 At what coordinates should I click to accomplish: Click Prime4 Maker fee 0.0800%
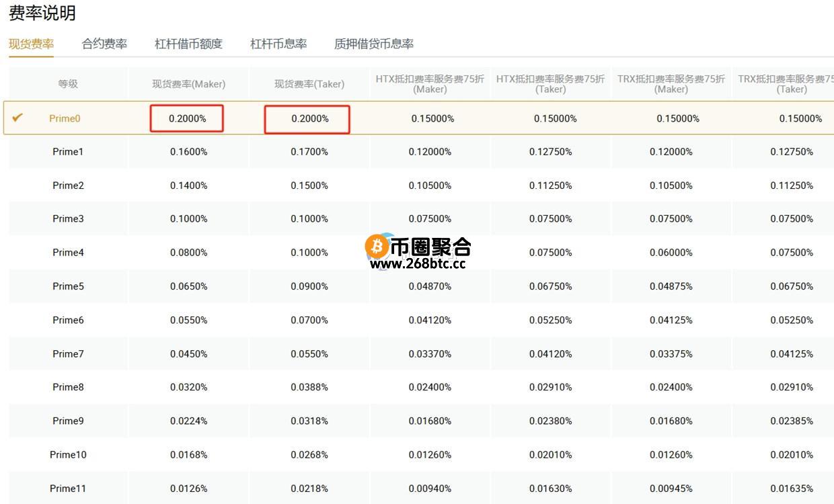click(188, 253)
